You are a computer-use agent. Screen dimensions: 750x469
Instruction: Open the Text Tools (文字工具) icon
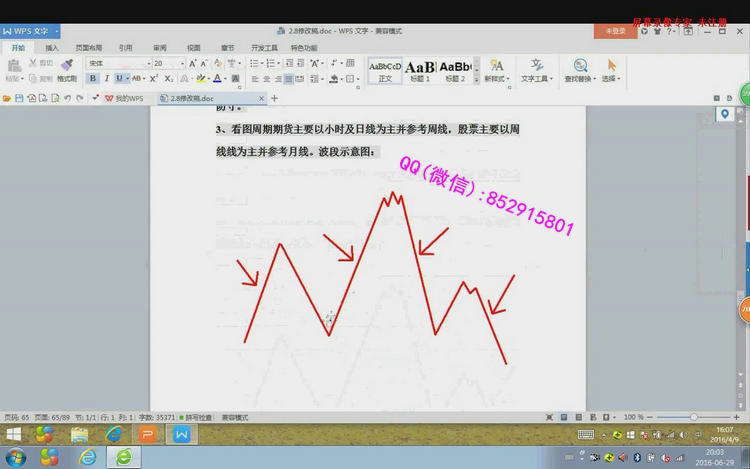[x=536, y=68]
